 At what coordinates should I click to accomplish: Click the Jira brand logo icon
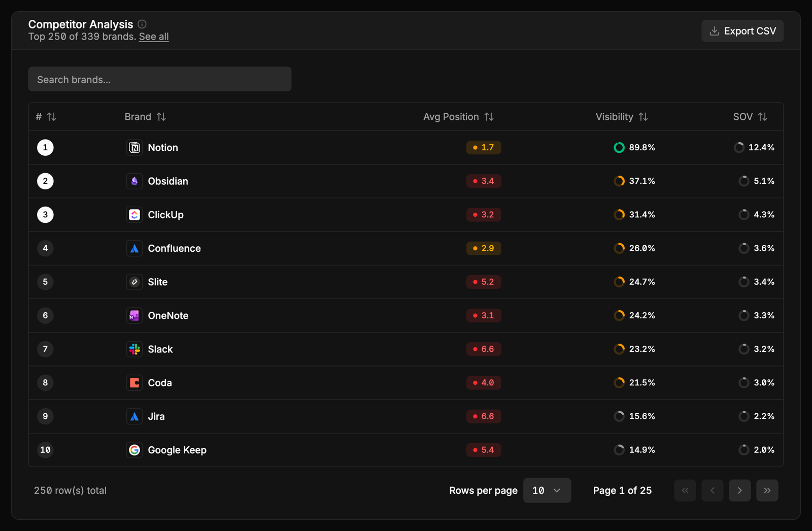134,416
